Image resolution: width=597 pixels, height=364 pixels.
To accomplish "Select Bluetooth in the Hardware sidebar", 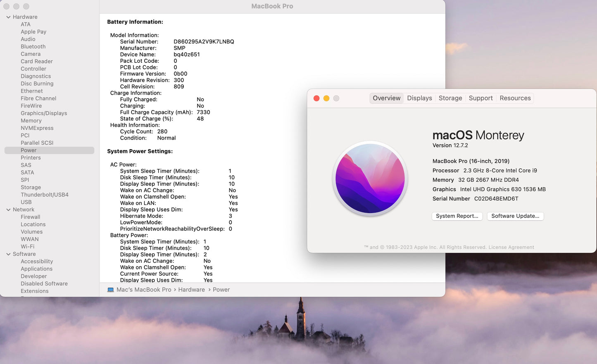I will [33, 46].
